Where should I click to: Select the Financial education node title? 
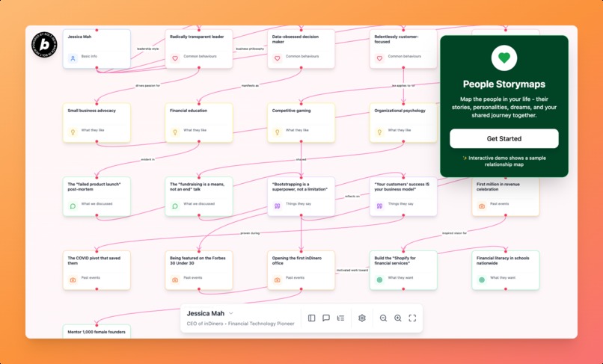189,111
